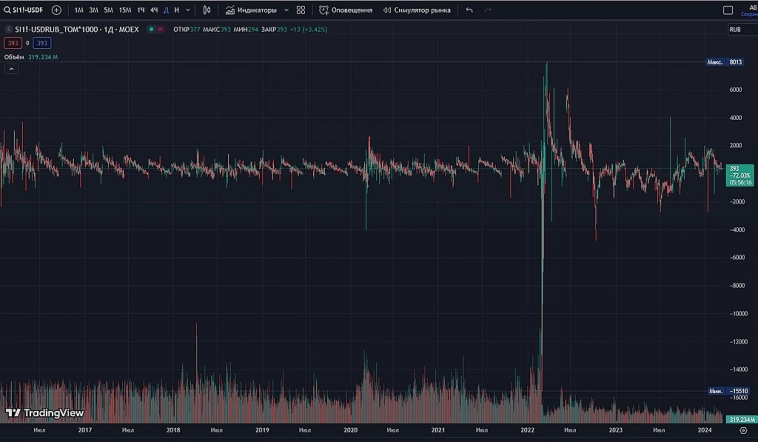The width and height of the screenshot is (758, 442).
Task: Click the undo arrow icon
Action: [x=469, y=10]
